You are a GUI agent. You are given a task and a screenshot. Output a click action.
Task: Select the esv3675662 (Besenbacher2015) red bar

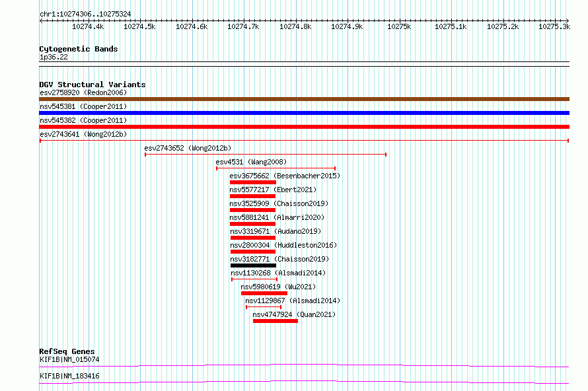tap(253, 182)
